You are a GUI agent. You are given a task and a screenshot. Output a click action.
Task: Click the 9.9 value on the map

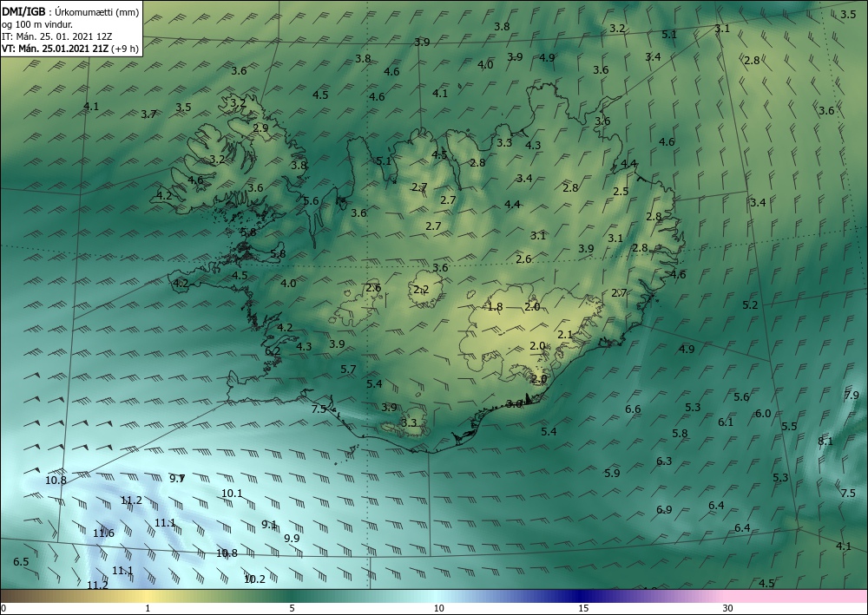[292, 538]
